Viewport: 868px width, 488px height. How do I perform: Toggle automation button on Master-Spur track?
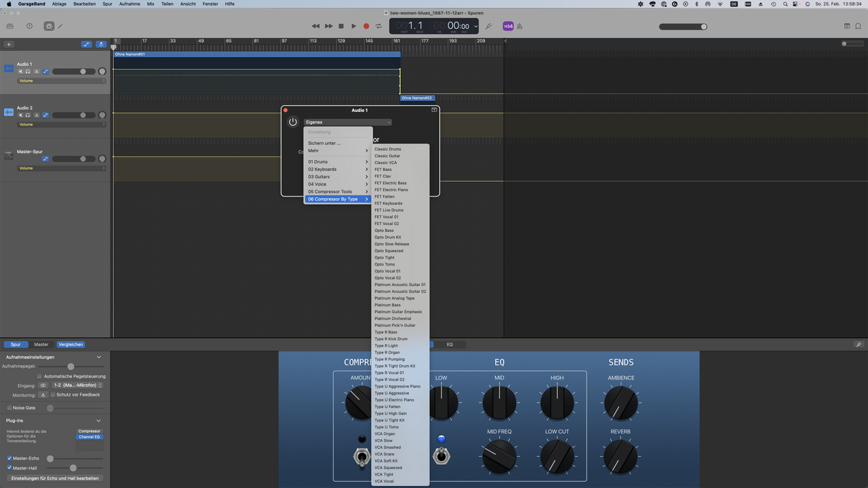pyautogui.click(x=45, y=159)
